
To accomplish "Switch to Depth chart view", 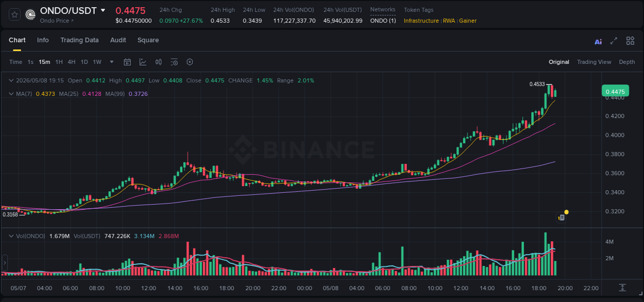I will click(627, 62).
